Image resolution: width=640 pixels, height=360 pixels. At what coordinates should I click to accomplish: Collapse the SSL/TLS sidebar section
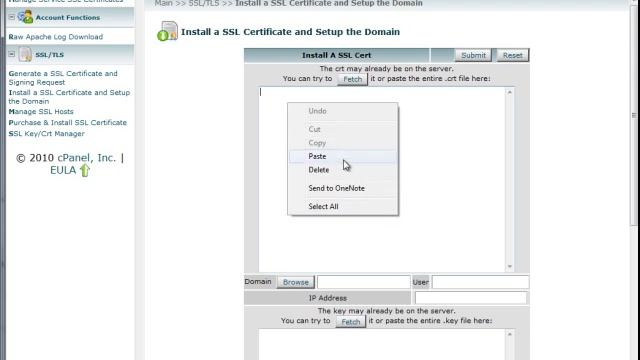11,54
